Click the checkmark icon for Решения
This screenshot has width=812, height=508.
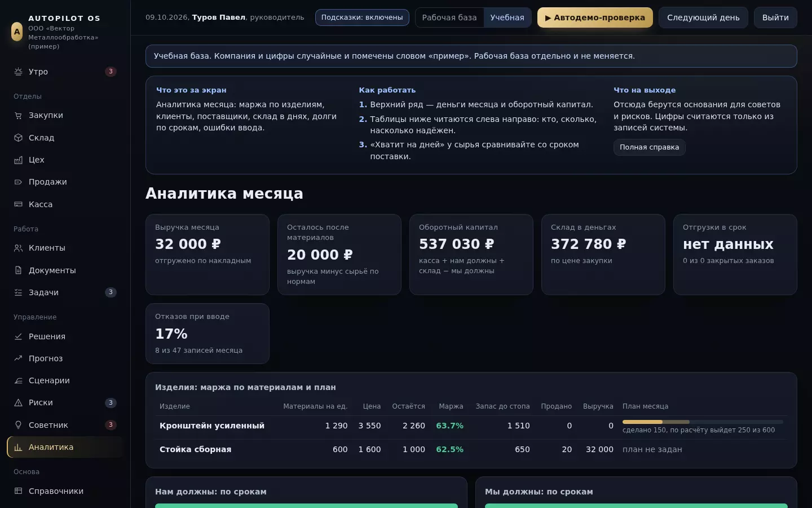point(18,336)
